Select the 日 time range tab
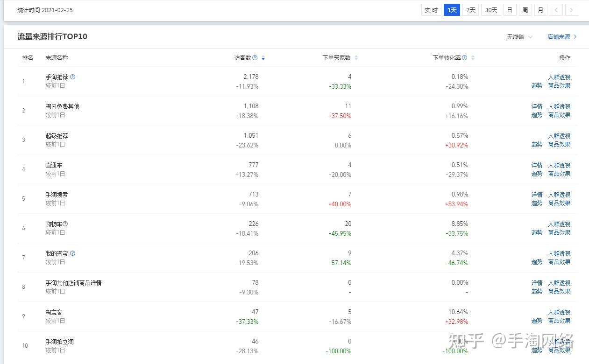 pyautogui.click(x=510, y=10)
